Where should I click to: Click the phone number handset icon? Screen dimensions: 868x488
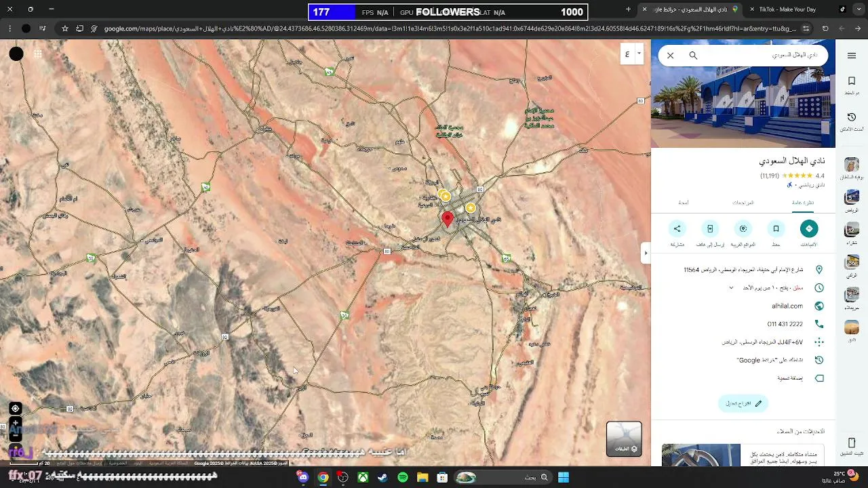(x=819, y=324)
